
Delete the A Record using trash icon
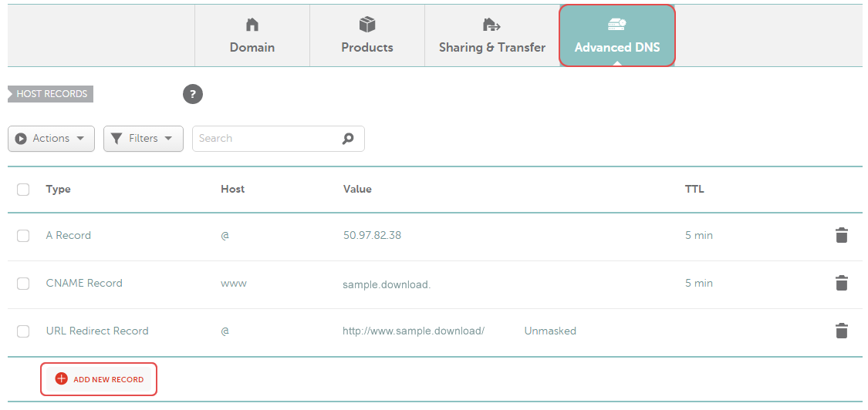[841, 236]
